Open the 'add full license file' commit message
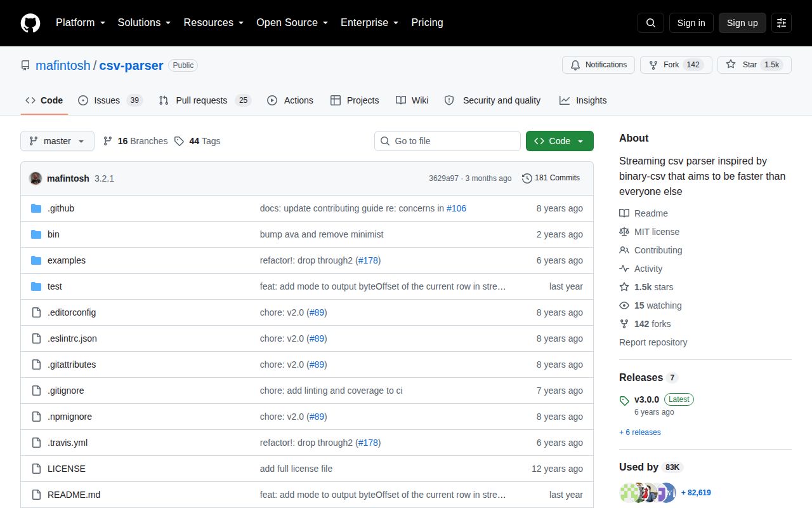The width and height of the screenshot is (812, 508). point(296,469)
